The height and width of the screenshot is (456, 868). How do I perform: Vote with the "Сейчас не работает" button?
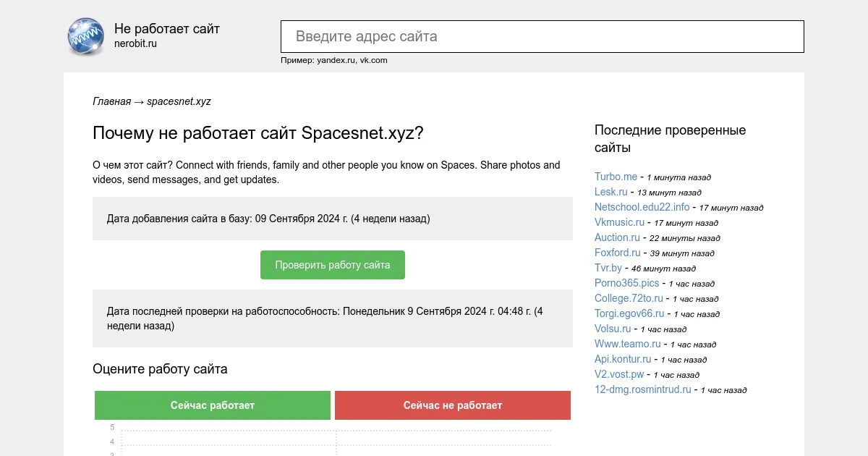(x=452, y=405)
